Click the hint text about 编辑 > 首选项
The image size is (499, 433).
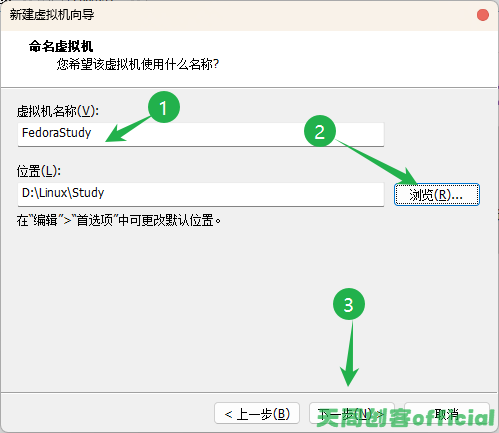119,220
